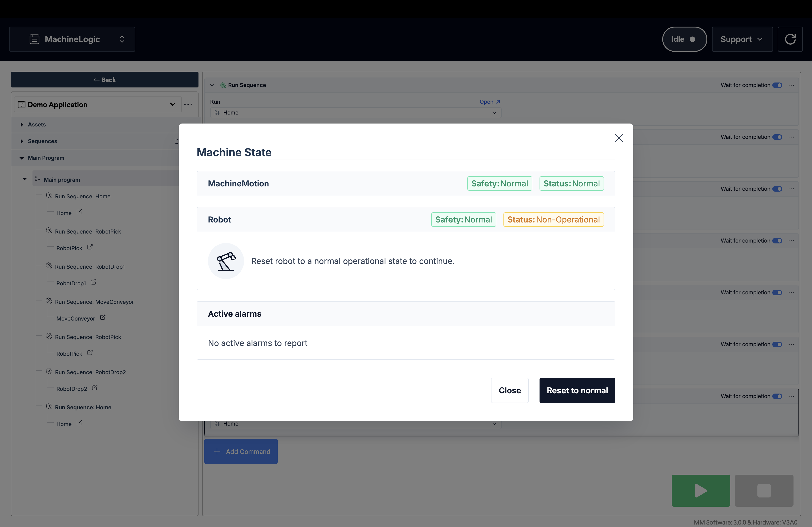Open RobotDrop1 sequence via external link icon

93,282
